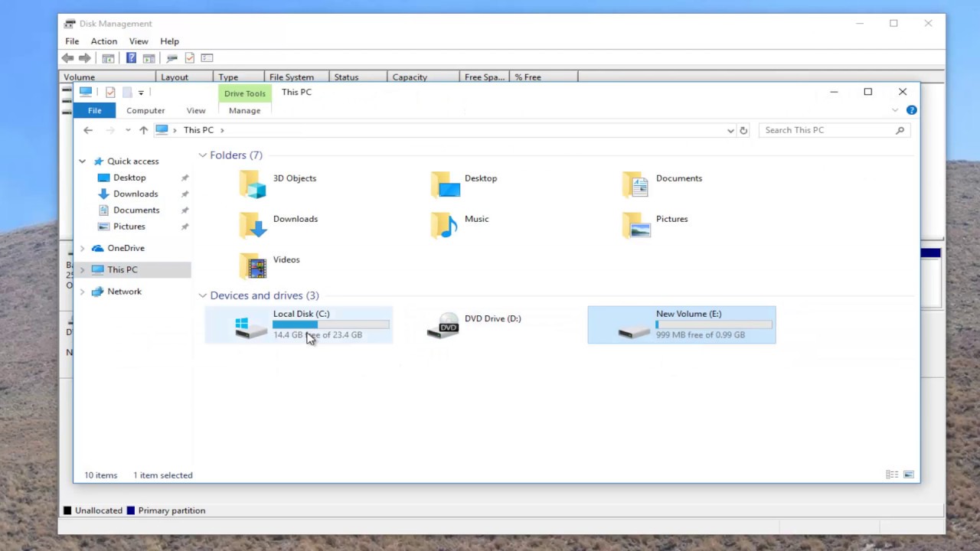This screenshot has height=551, width=980.
Task: Click the disk connect icon in Disk Management toolbar
Action: pos(171,58)
